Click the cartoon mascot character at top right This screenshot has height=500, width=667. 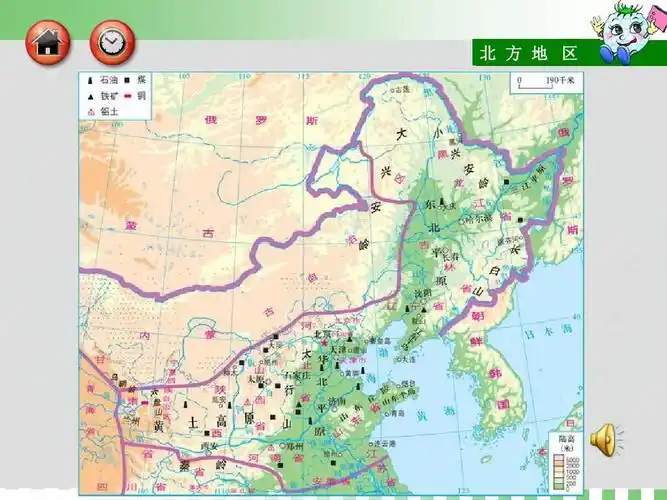627,32
